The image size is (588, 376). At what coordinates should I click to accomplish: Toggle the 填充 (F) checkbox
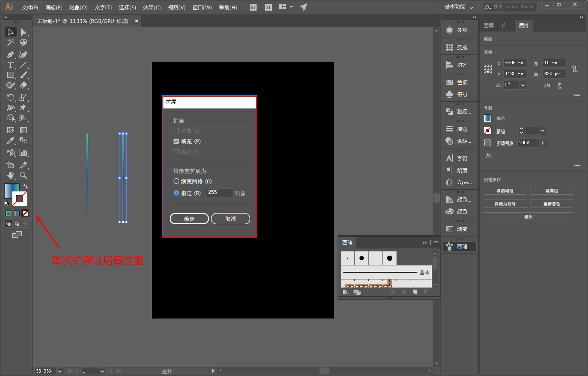176,141
